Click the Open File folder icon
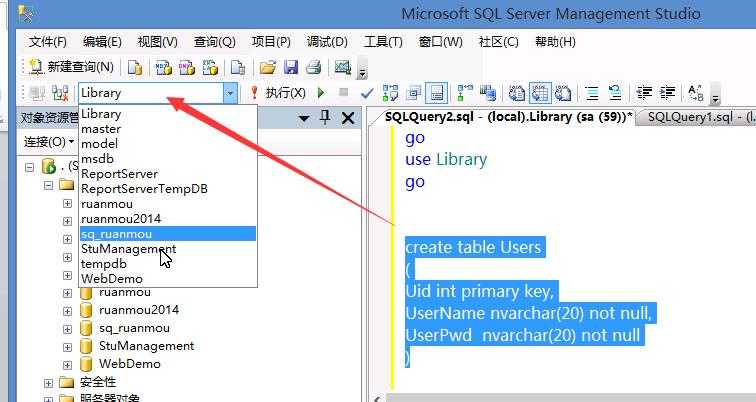The width and height of the screenshot is (756, 402). click(x=268, y=67)
